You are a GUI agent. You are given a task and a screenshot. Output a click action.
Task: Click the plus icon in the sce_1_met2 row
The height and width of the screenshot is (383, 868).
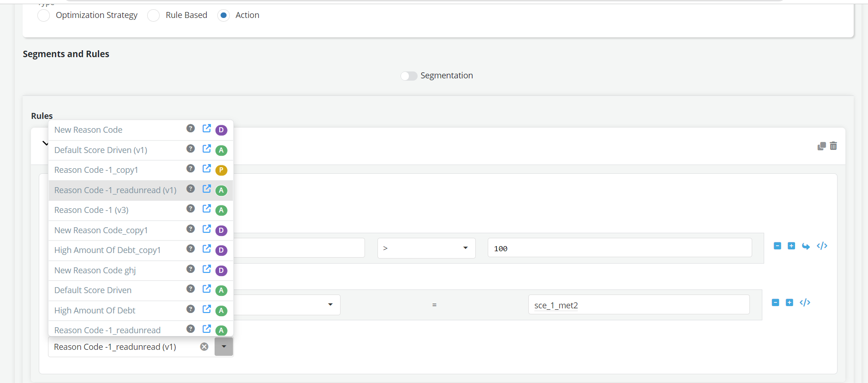coord(790,303)
